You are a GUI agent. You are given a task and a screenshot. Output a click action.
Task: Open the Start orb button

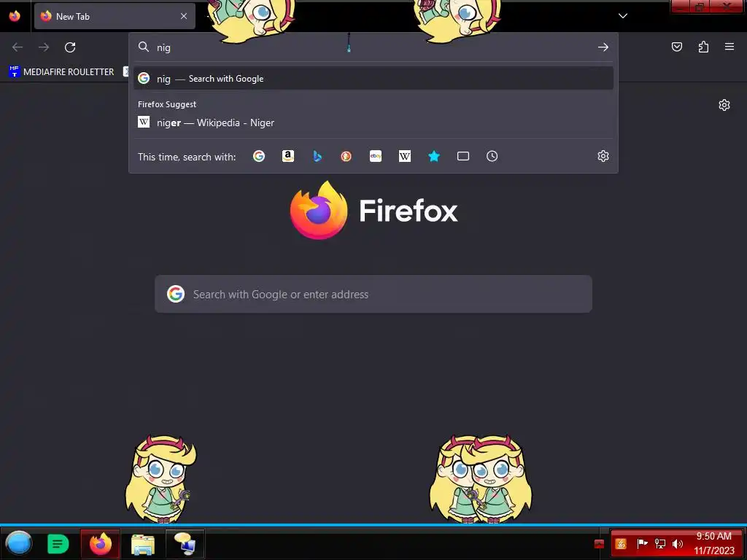click(x=19, y=543)
